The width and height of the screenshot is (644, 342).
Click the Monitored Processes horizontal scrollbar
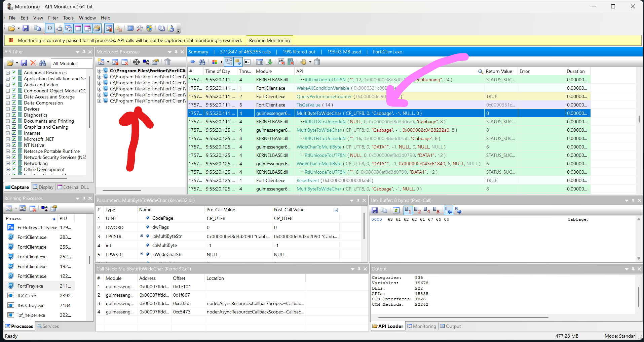pyautogui.click(x=122, y=190)
